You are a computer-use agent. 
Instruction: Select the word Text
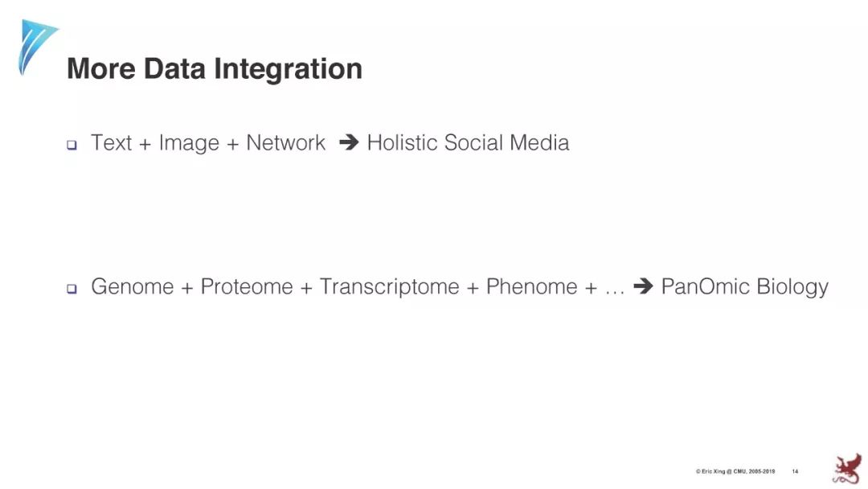pyautogui.click(x=111, y=142)
